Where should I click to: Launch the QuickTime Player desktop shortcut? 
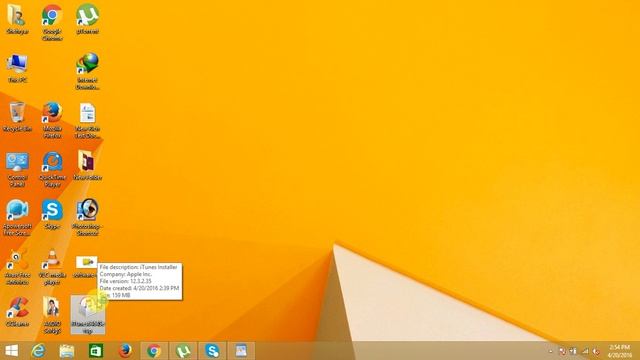[52, 169]
